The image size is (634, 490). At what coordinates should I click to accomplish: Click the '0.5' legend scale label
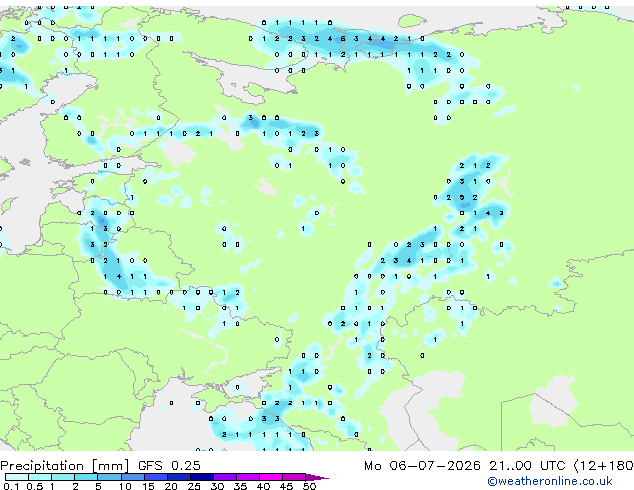click(35, 486)
